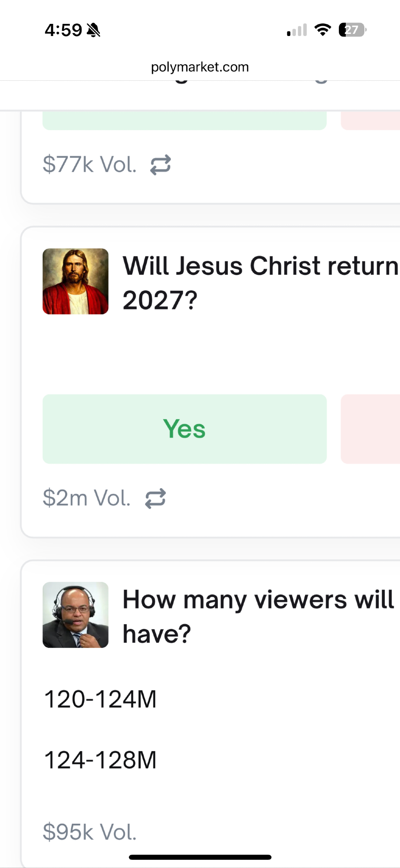Tap the 4:59 clock in status bar

(x=63, y=30)
